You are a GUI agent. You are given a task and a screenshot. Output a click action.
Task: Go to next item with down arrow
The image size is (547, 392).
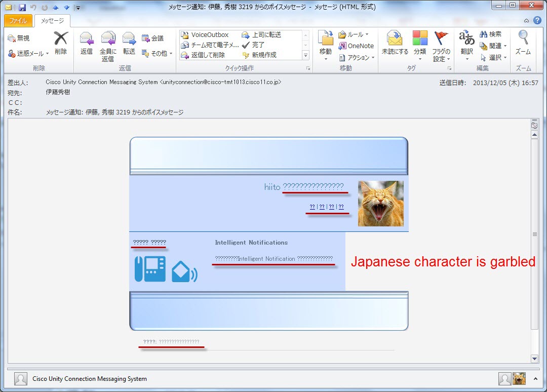[x=66, y=7]
